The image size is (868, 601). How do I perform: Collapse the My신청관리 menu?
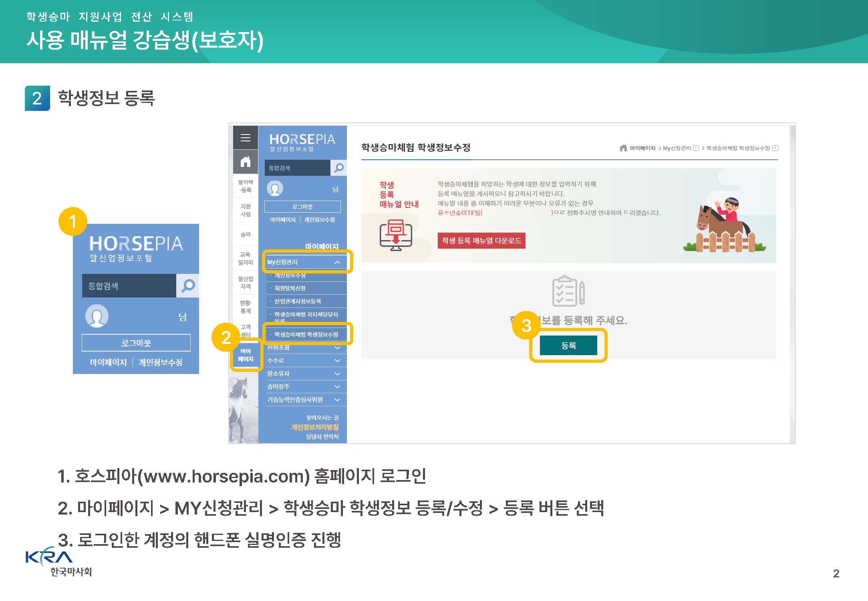(337, 262)
